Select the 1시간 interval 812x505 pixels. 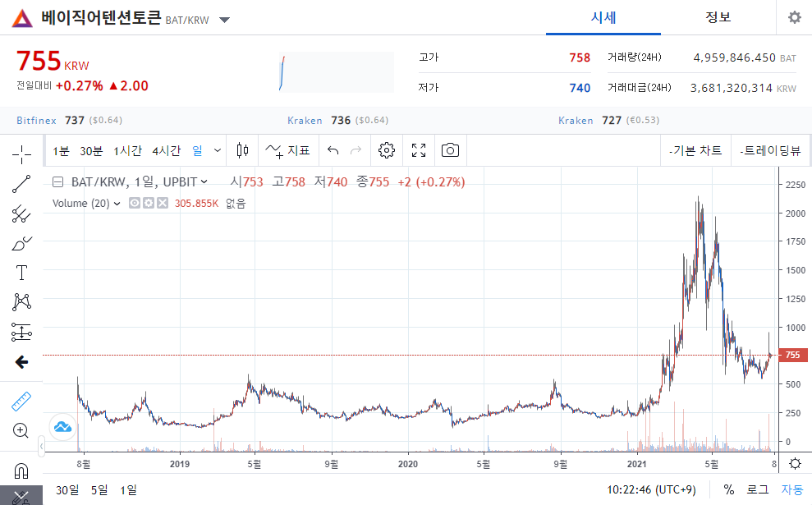point(127,151)
